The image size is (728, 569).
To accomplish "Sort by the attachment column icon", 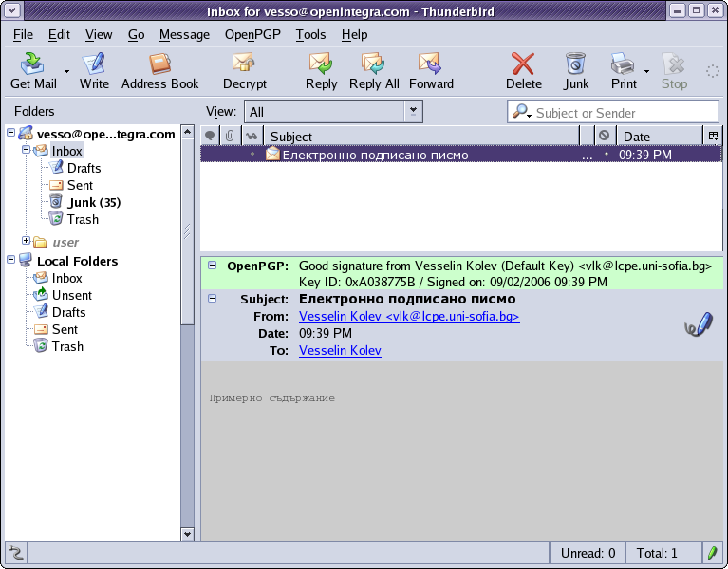I will click(230, 136).
